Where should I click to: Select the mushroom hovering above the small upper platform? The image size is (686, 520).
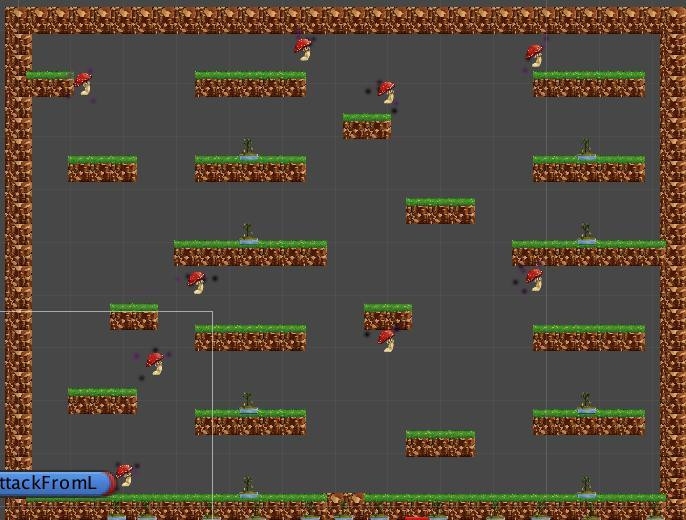(387, 92)
